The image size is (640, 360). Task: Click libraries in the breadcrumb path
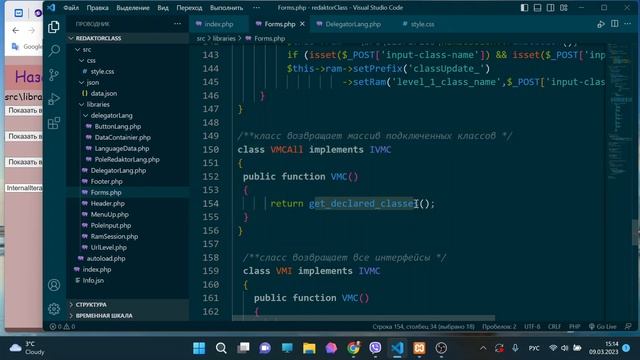224,38
